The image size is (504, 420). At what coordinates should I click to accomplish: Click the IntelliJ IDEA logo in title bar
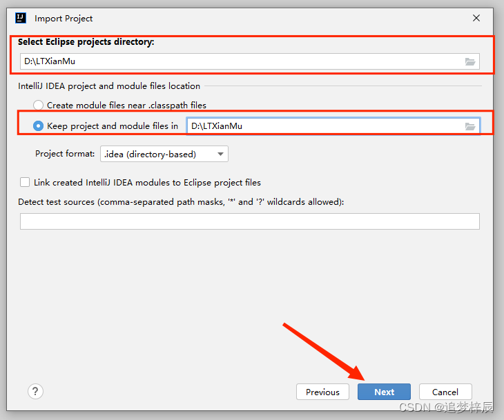(x=21, y=18)
